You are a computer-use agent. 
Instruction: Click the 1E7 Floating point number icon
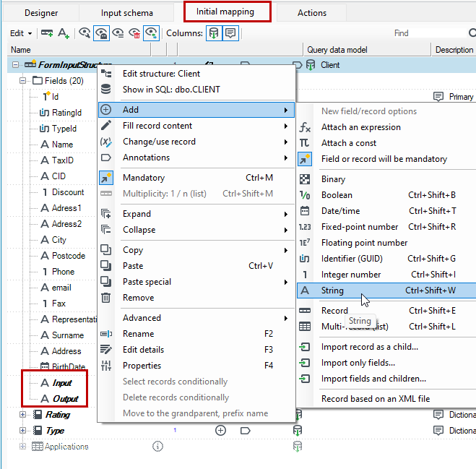[x=305, y=243]
